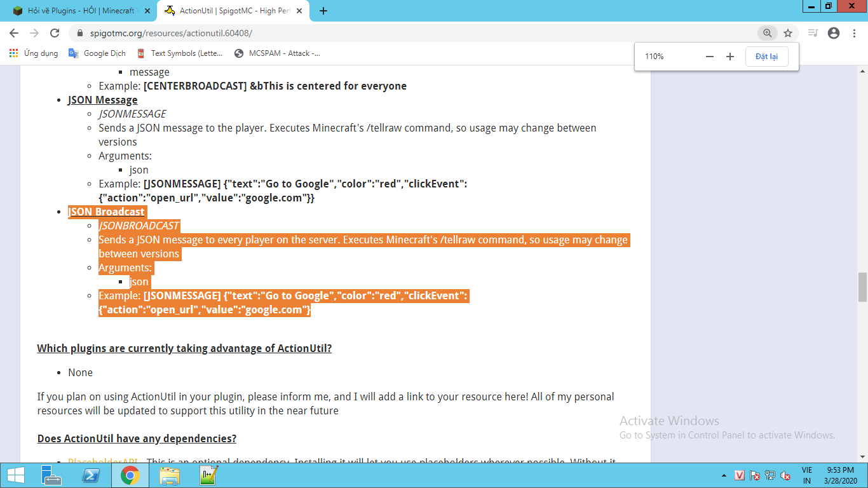Click the red V tray icon

tap(740, 475)
